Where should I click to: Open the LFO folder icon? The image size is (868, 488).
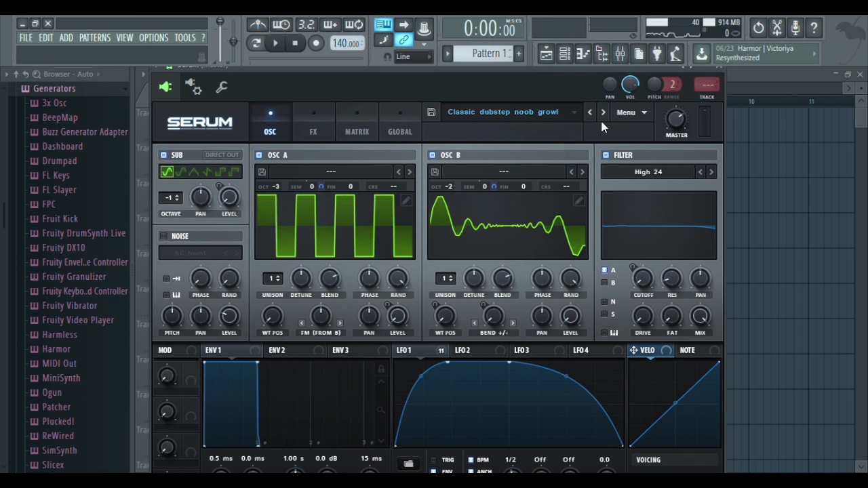[408, 464]
